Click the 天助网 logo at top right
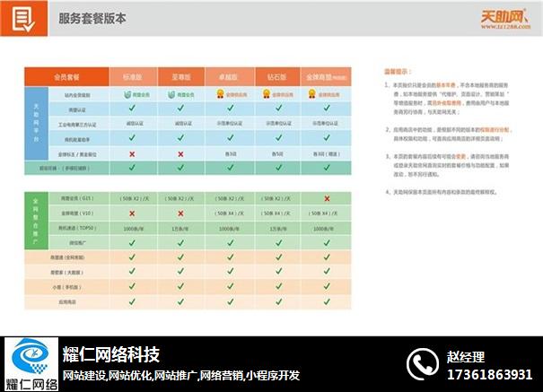This screenshot has height=392, width=543. tap(504, 17)
